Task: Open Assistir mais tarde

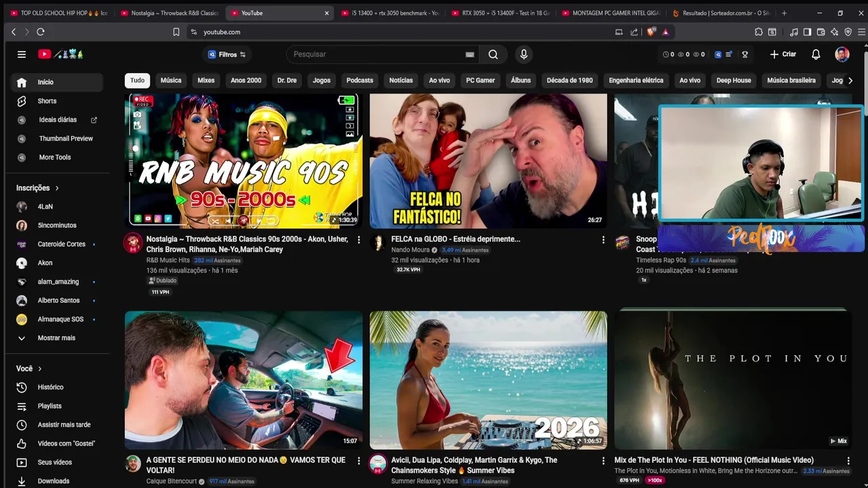Action: (x=57, y=425)
